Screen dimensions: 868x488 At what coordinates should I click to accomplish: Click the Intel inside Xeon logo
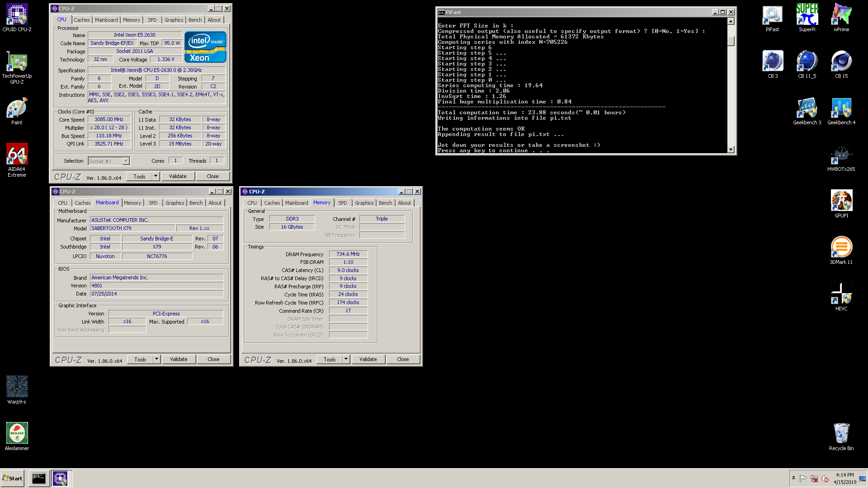tap(205, 47)
